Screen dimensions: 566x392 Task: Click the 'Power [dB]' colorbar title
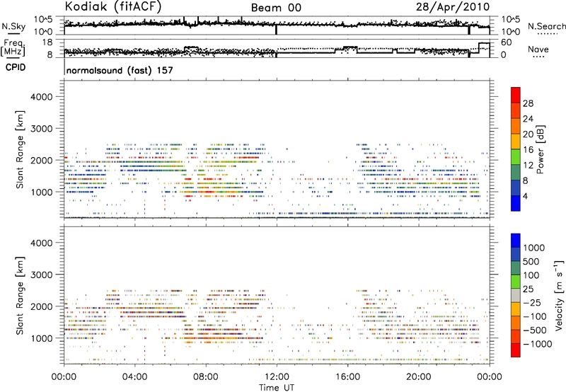coord(540,149)
